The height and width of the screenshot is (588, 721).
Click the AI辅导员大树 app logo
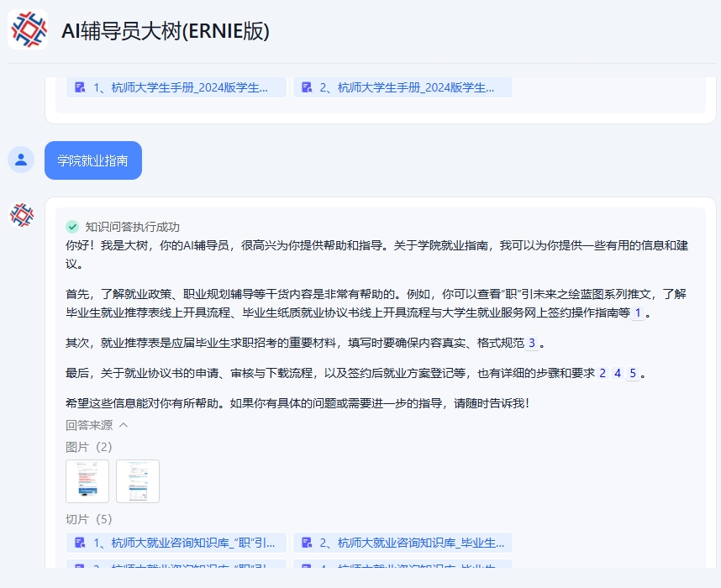click(28, 30)
